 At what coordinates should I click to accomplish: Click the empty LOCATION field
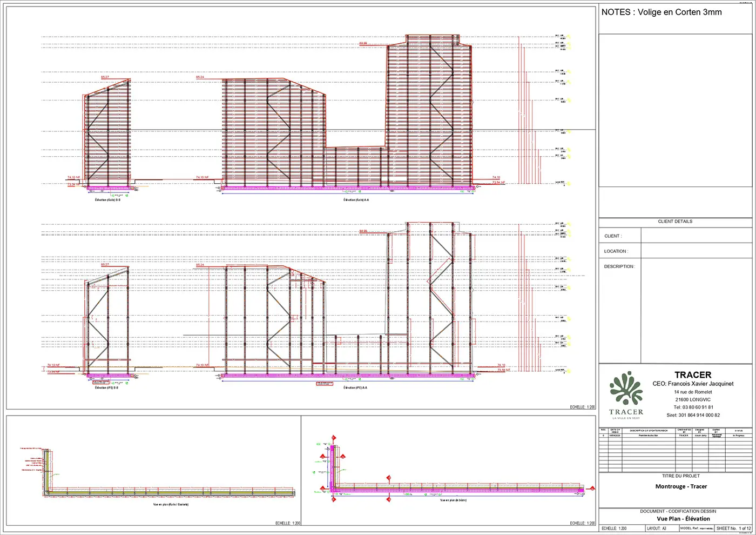(x=696, y=251)
